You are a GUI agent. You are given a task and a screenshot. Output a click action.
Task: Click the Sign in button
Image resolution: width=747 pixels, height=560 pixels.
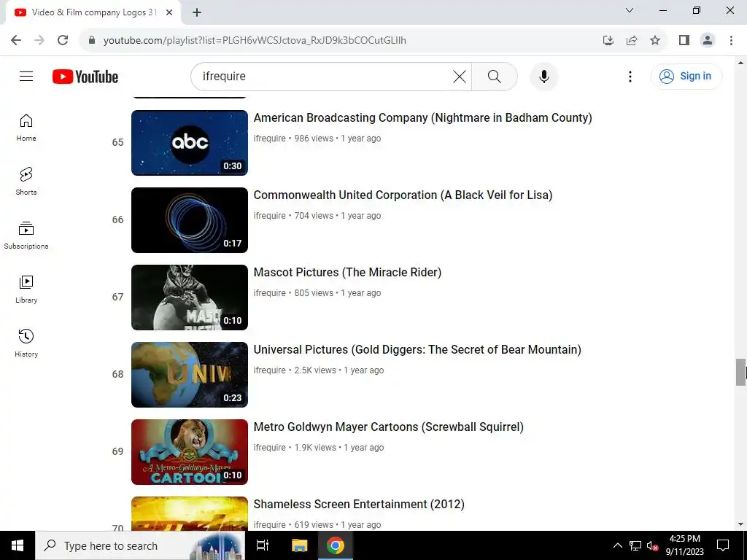point(686,76)
